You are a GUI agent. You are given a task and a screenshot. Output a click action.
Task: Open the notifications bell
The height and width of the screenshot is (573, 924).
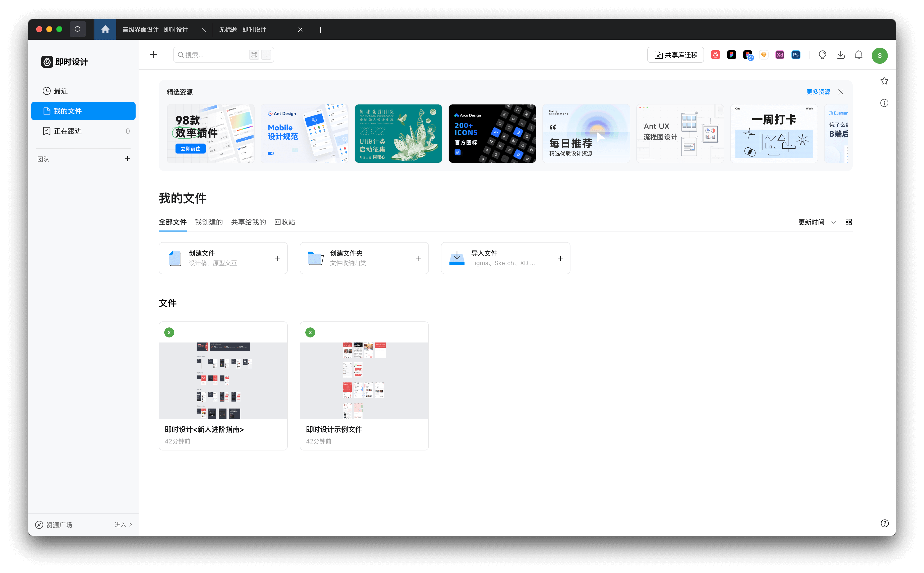[858, 55]
